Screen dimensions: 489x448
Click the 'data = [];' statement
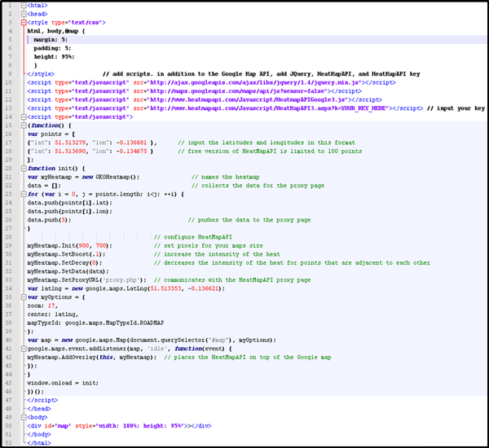(x=44, y=186)
